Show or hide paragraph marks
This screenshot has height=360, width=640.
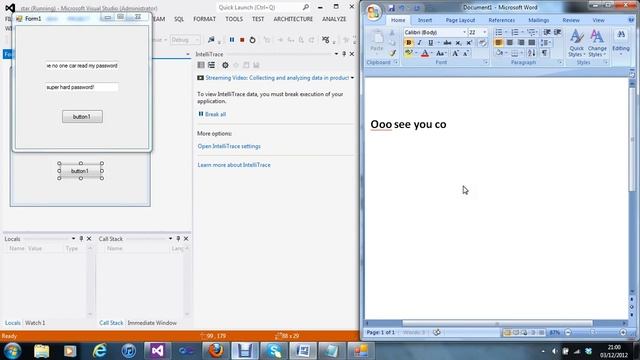coord(544,53)
